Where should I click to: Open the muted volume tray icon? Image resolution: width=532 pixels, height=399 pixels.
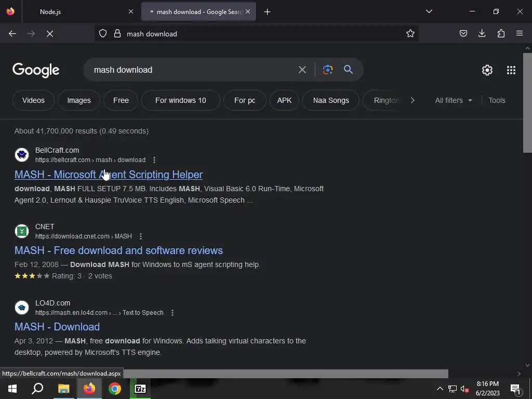pos(465,389)
